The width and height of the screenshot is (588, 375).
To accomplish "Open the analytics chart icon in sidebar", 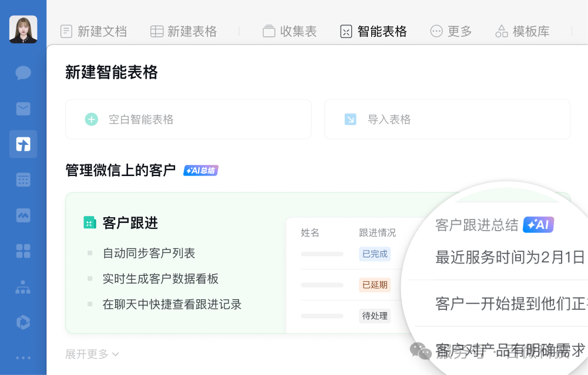I will pos(22,215).
